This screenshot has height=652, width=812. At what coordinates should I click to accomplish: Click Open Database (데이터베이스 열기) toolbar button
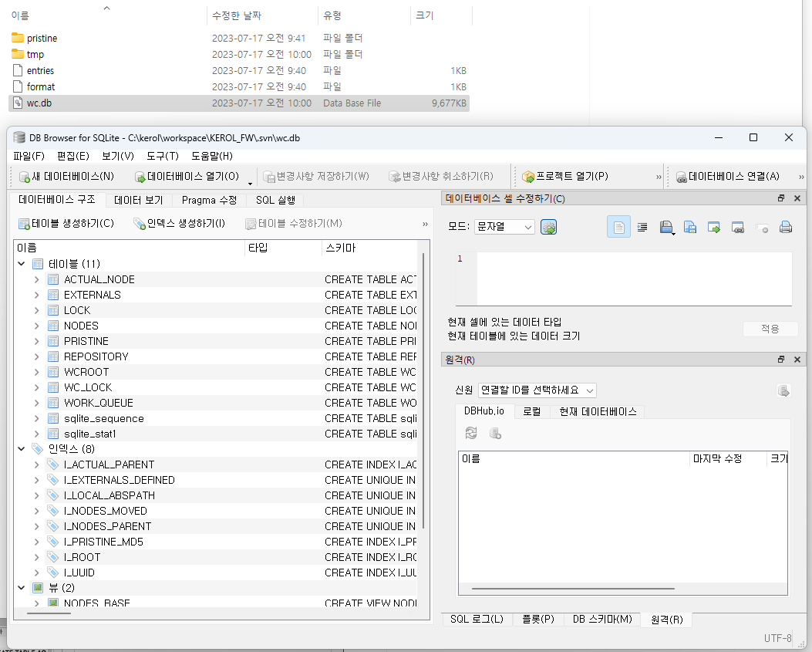(x=187, y=177)
